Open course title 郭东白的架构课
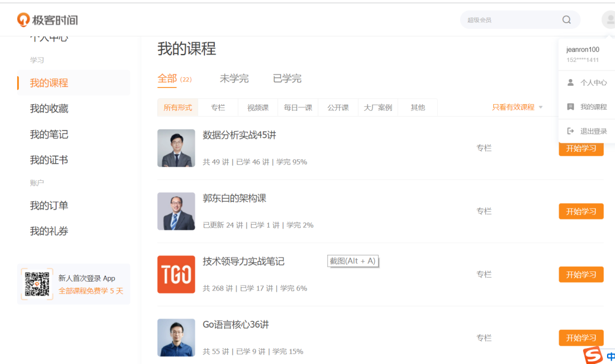The image size is (615, 364). pos(234,198)
